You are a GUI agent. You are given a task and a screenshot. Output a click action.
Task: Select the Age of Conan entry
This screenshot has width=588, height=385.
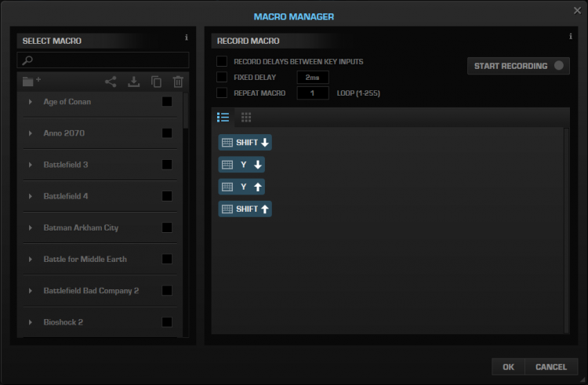(67, 102)
